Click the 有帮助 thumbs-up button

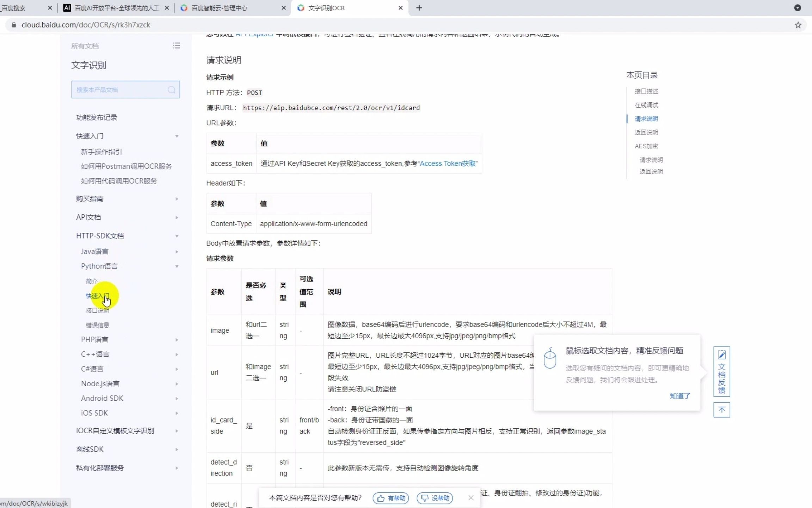[391, 498]
